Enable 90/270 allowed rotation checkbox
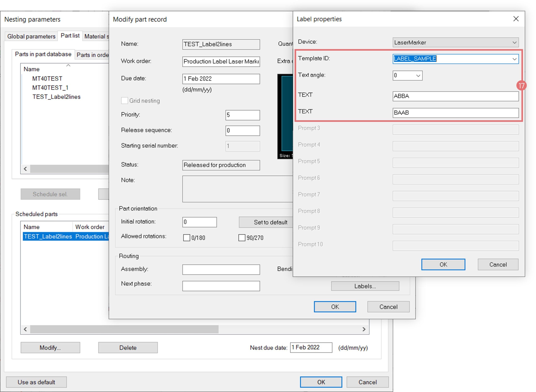Viewport: 536px width, 392px height. pos(242,237)
